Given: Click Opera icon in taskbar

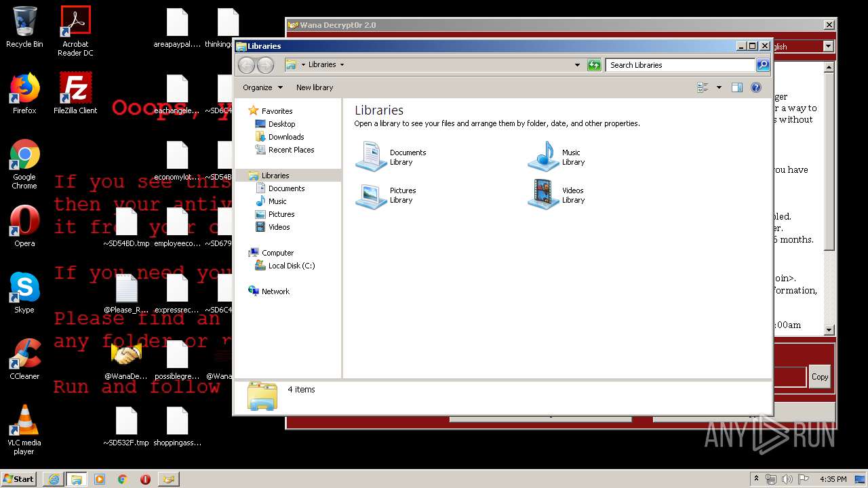Looking at the screenshot, I should click(145, 479).
